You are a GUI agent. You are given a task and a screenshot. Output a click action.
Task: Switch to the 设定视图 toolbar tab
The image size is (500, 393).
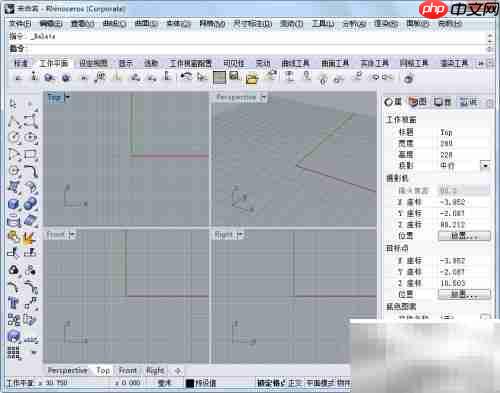pos(94,63)
